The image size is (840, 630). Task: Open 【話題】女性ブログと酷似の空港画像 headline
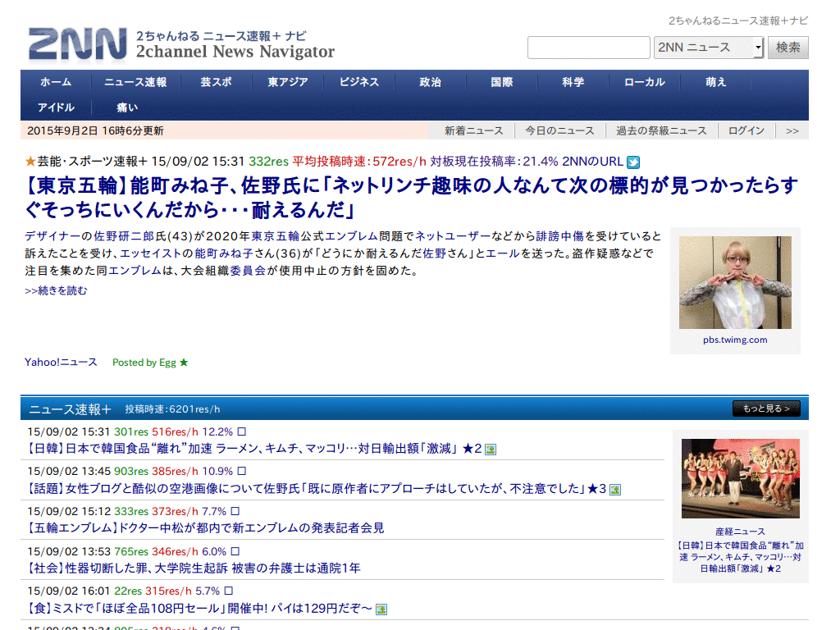pyautogui.click(x=316, y=489)
